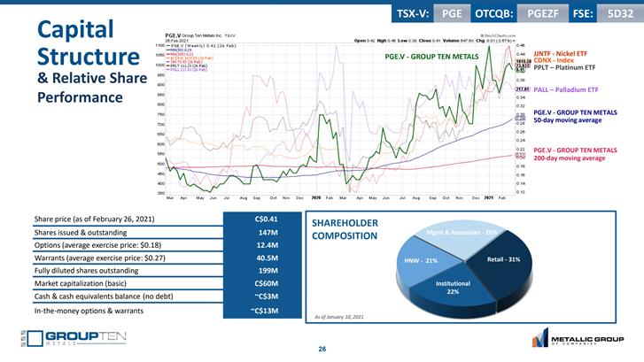Click the 200-day moving average legend

click(x=575, y=154)
